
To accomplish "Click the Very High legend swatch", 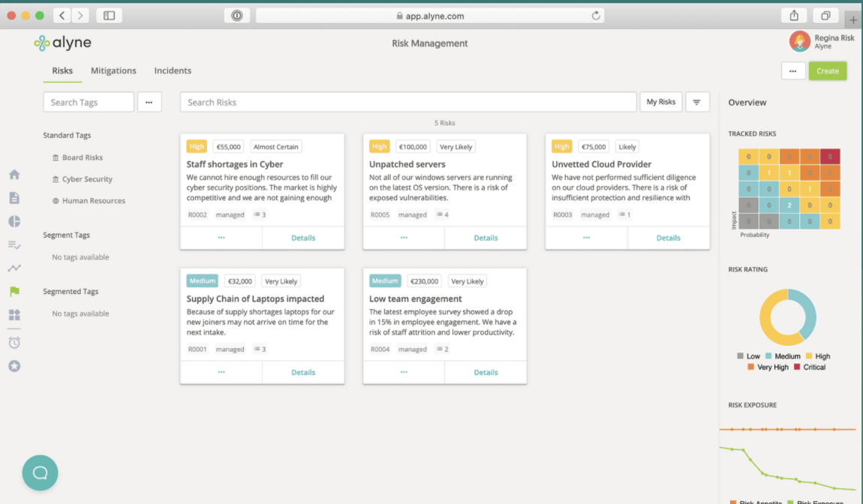I will click(750, 367).
